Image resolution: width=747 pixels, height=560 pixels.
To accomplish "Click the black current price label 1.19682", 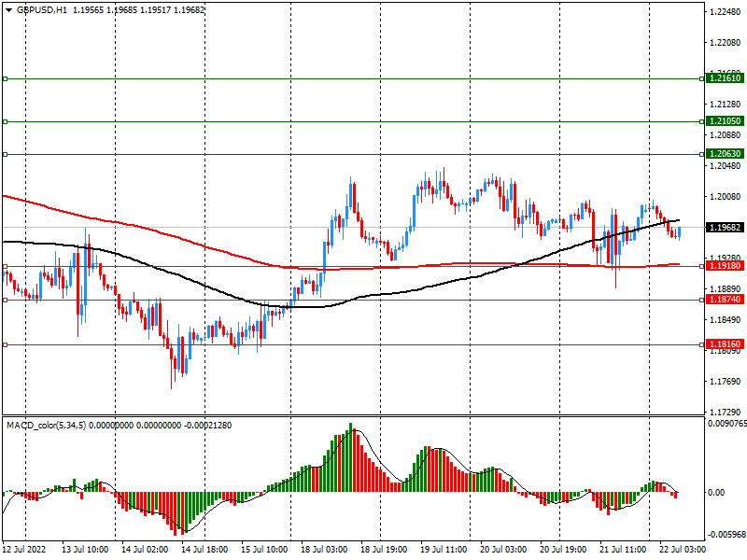I will tap(725, 228).
